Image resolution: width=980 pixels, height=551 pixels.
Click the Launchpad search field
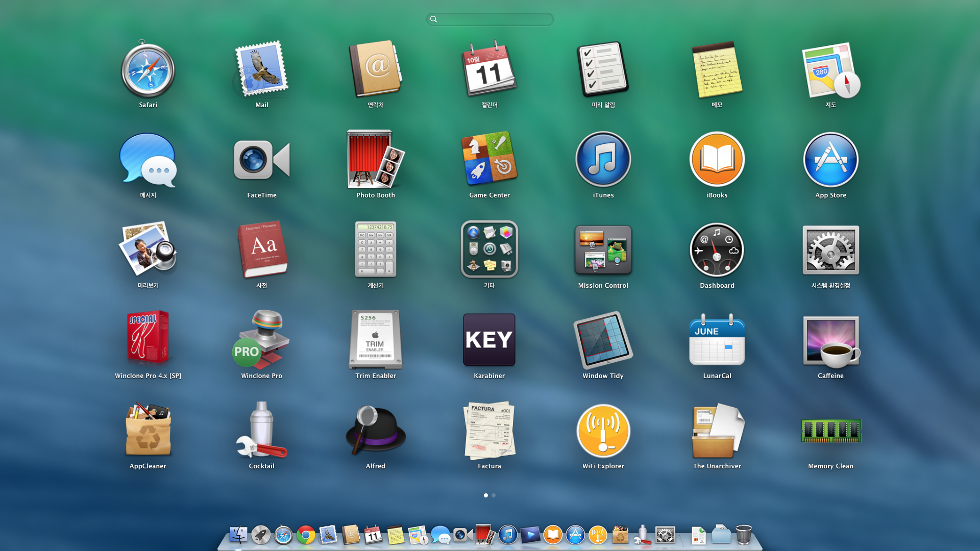pos(490,19)
